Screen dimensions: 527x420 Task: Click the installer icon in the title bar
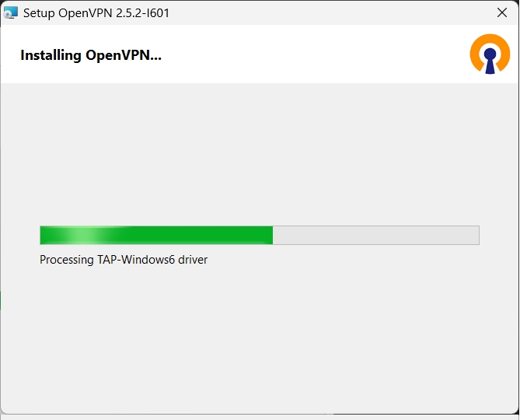point(10,12)
